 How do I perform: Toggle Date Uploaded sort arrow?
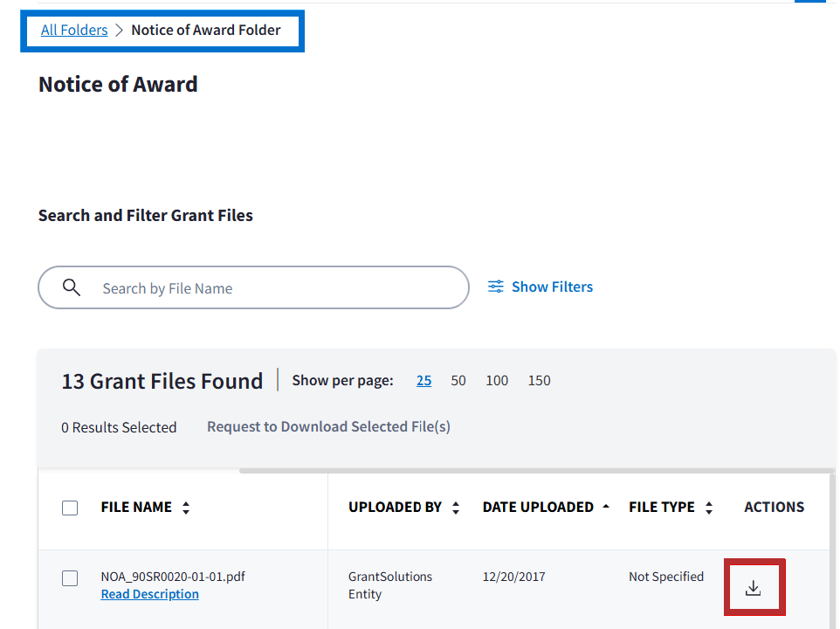pyautogui.click(x=607, y=507)
